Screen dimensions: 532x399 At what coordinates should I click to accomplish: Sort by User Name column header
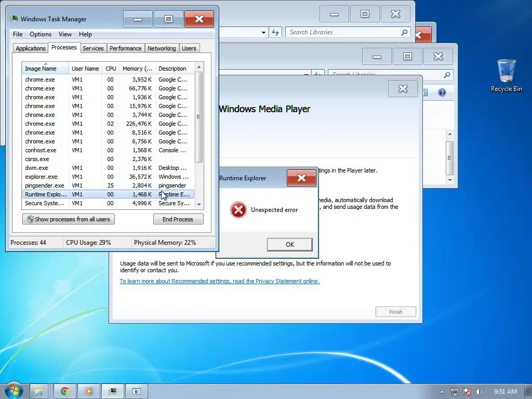[85, 69]
